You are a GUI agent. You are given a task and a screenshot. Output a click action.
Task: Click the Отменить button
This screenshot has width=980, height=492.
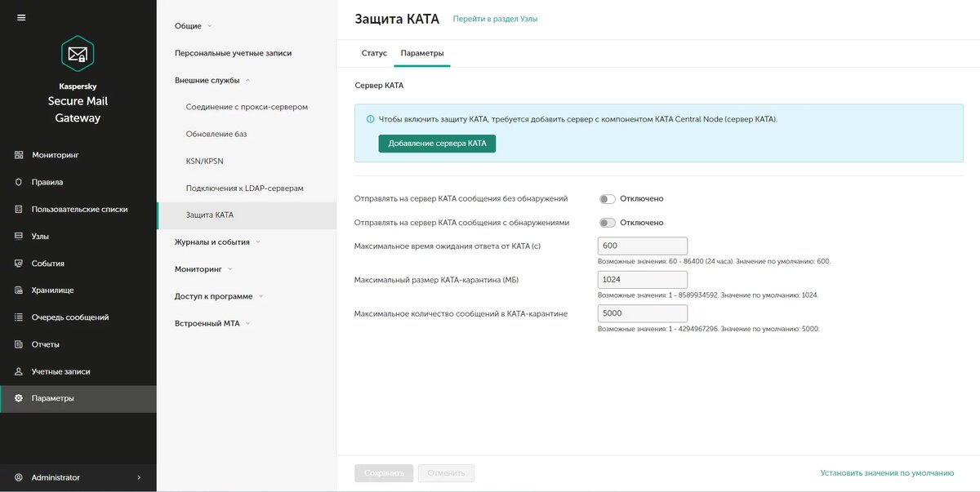click(x=446, y=472)
